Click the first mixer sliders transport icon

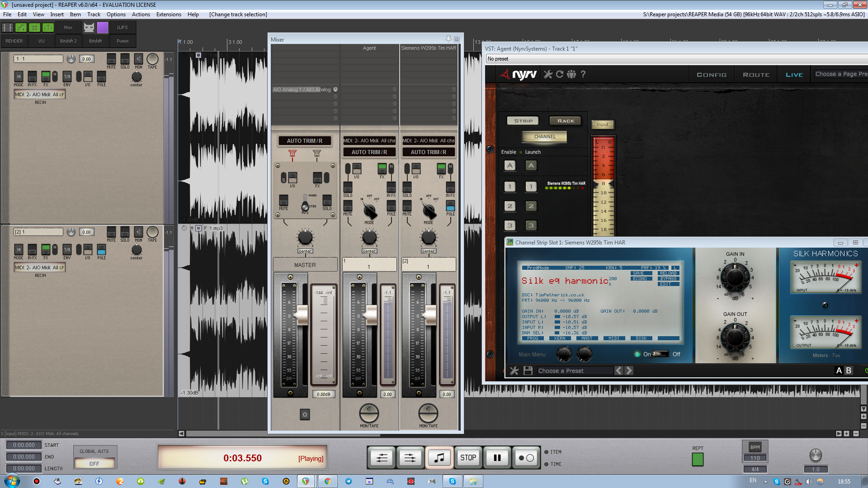tap(382, 458)
